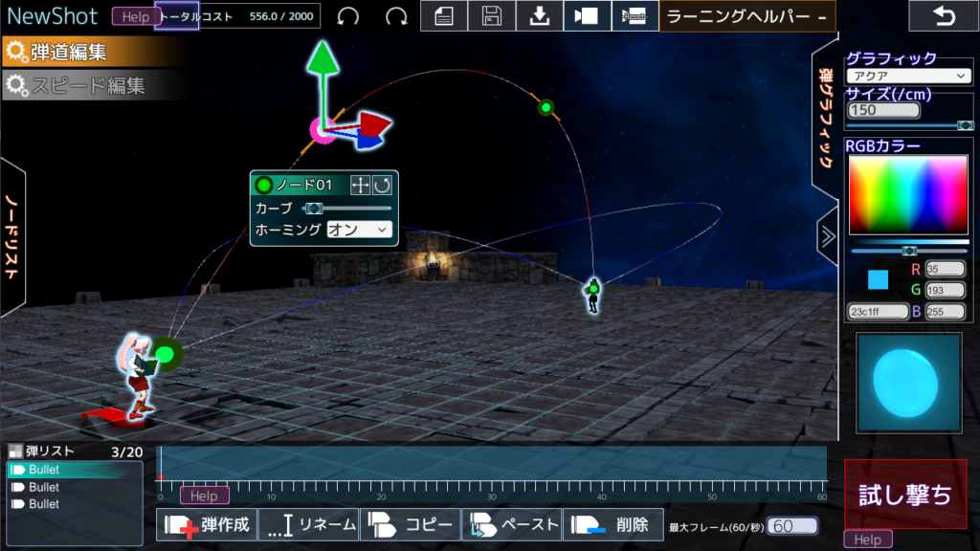
Task: Click the rotate icon on ノード01 panel
Action: tap(382, 185)
